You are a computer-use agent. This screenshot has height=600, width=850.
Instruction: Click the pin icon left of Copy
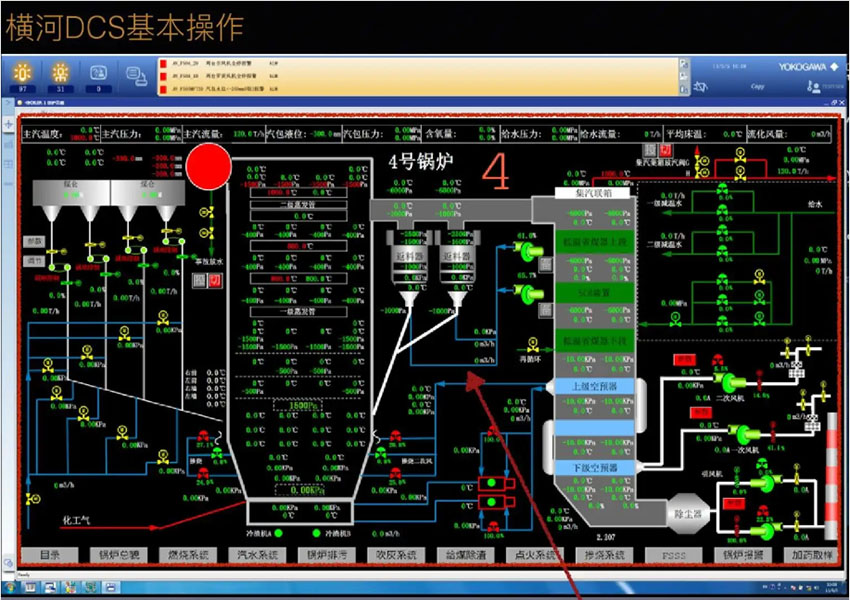click(700, 86)
